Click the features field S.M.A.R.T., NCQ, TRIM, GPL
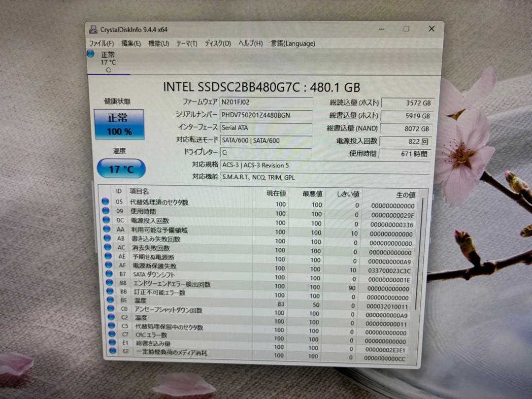Image resolution: width=532 pixels, height=399 pixels. (x=325, y=177)
